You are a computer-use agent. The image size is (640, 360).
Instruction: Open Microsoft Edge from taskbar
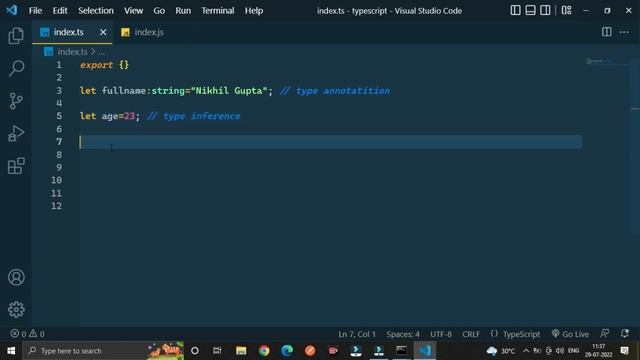coord(287,351)
